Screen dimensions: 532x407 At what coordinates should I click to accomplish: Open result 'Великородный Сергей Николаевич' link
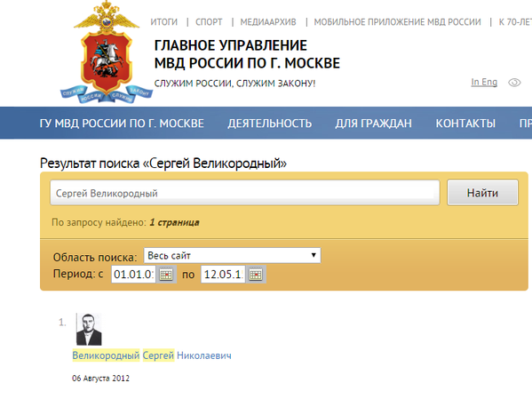[152, 355]
